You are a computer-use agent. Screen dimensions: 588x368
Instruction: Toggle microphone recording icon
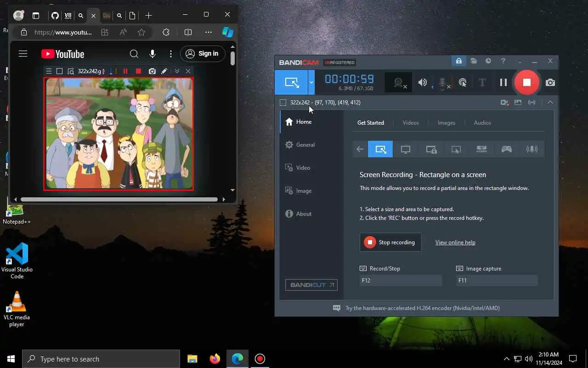pos(443,83)
